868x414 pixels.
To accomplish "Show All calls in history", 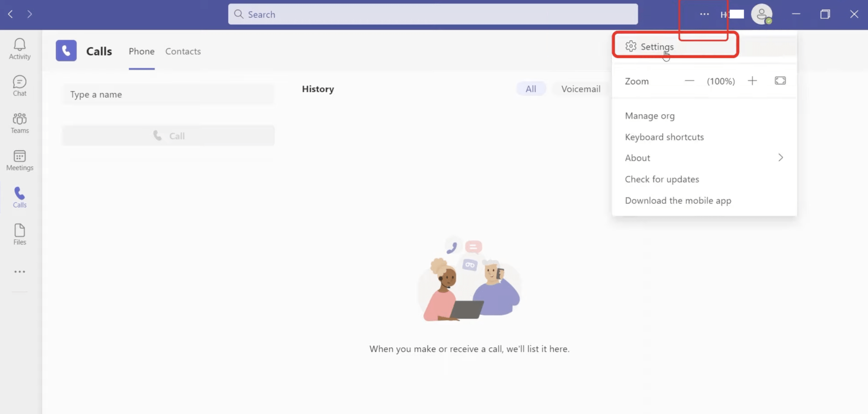I will click(531, 89).
